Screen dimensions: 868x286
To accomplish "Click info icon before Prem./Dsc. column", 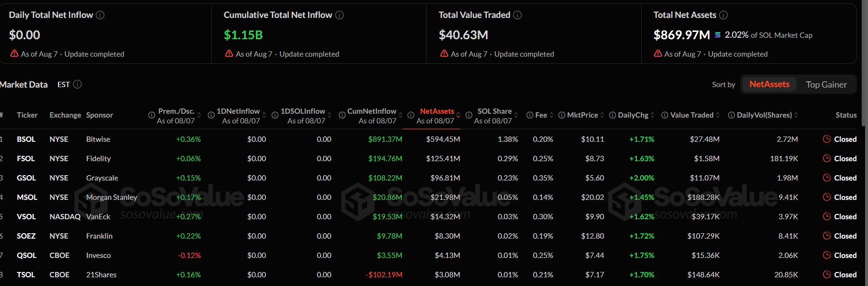I will (x=151, y=115).
